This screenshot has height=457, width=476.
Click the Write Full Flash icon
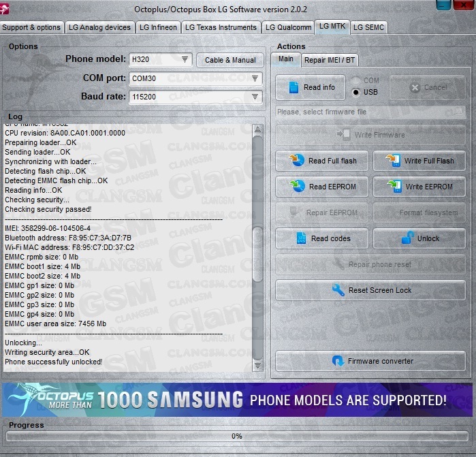(393, 160)
